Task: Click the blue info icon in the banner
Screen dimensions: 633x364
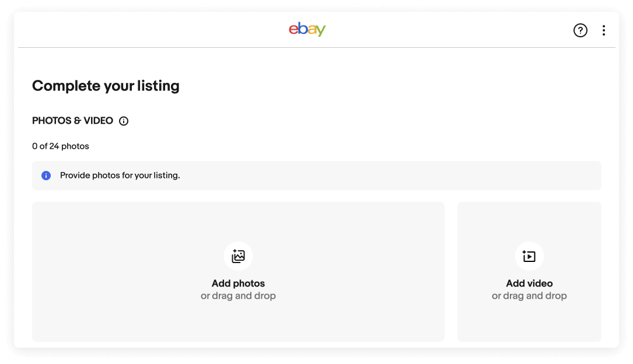Action: pos(46,175)
